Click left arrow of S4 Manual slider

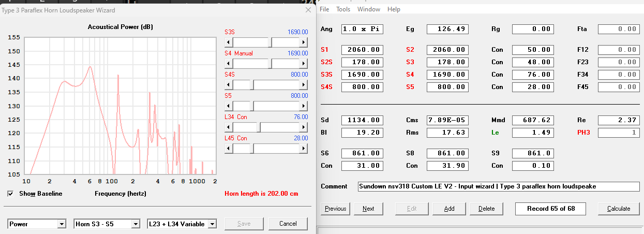point(229,63)
